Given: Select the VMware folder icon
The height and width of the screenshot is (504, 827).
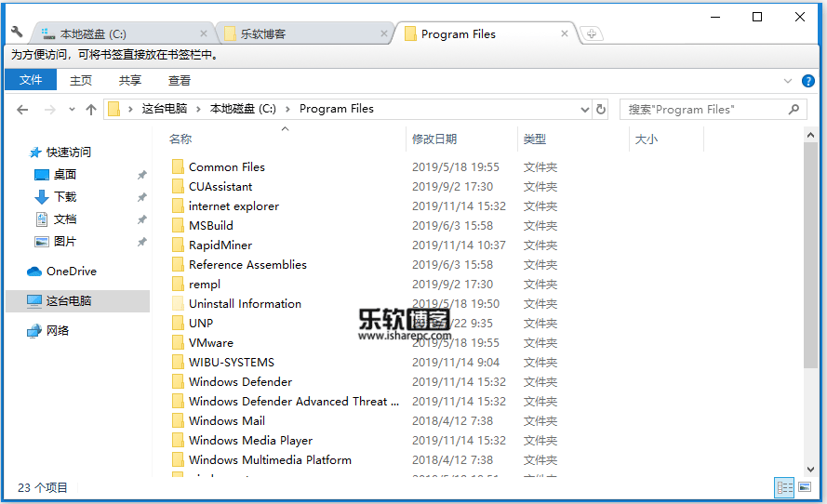Looking at the screenshot, I should click(178, 343).
